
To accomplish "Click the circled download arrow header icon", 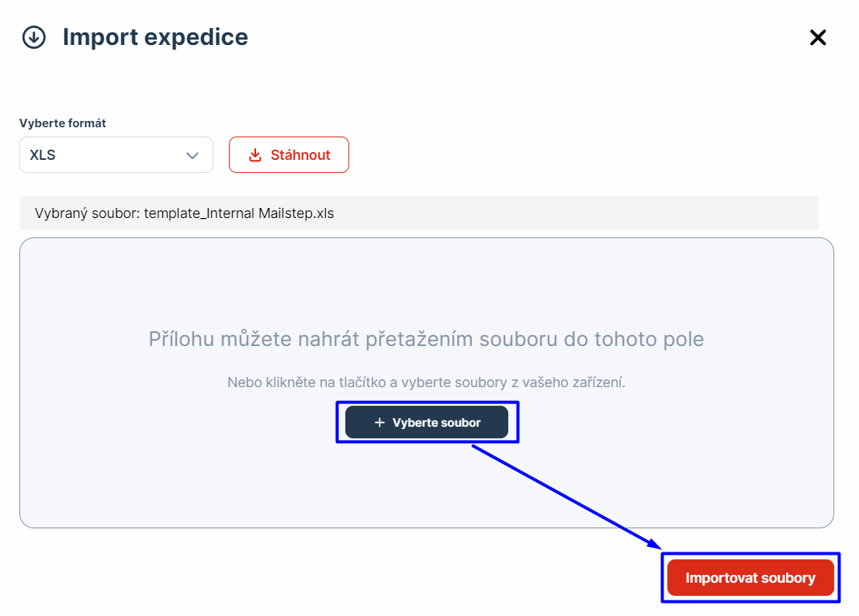I will (34, 37).
